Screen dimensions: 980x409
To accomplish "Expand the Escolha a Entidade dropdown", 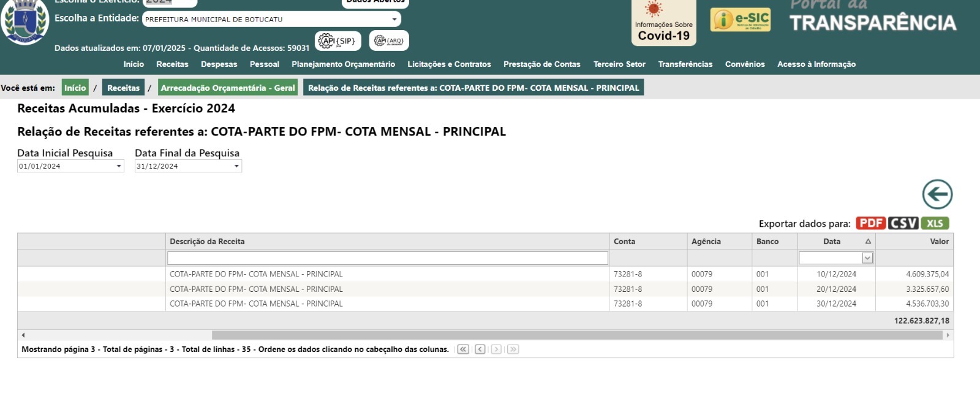I will click(395, 20).
